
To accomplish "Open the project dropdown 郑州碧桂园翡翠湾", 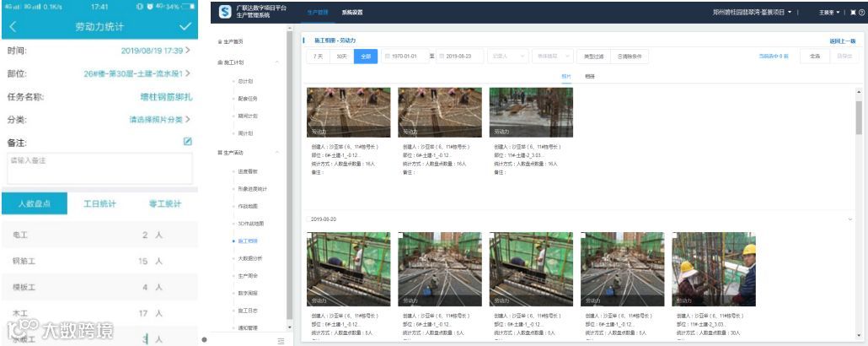I will pos(752,12).
